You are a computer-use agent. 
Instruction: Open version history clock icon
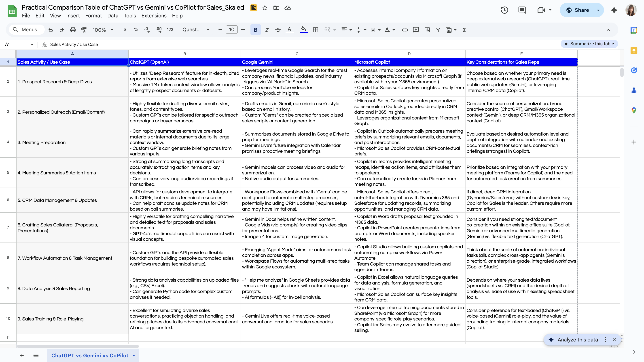pos(504,10)
